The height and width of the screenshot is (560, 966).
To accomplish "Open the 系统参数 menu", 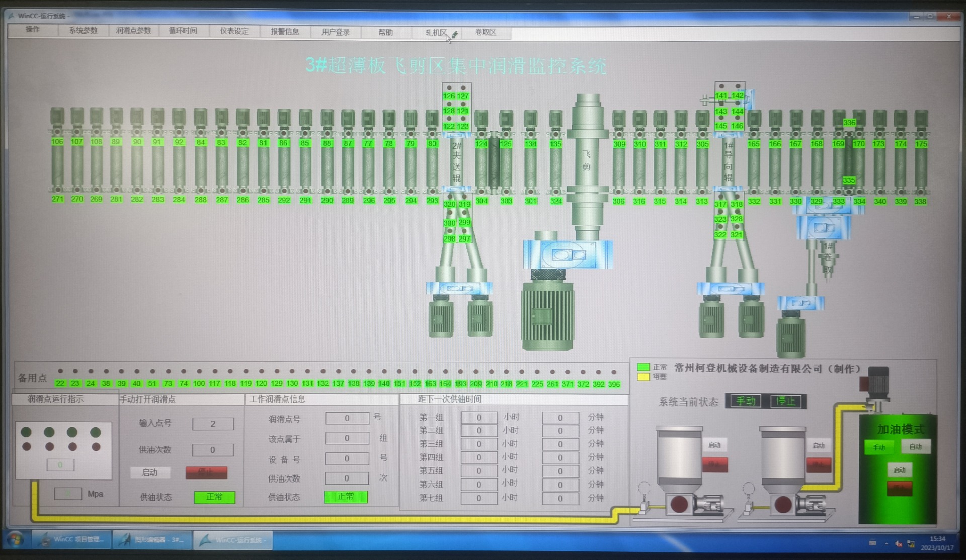I will pos(83,30).
